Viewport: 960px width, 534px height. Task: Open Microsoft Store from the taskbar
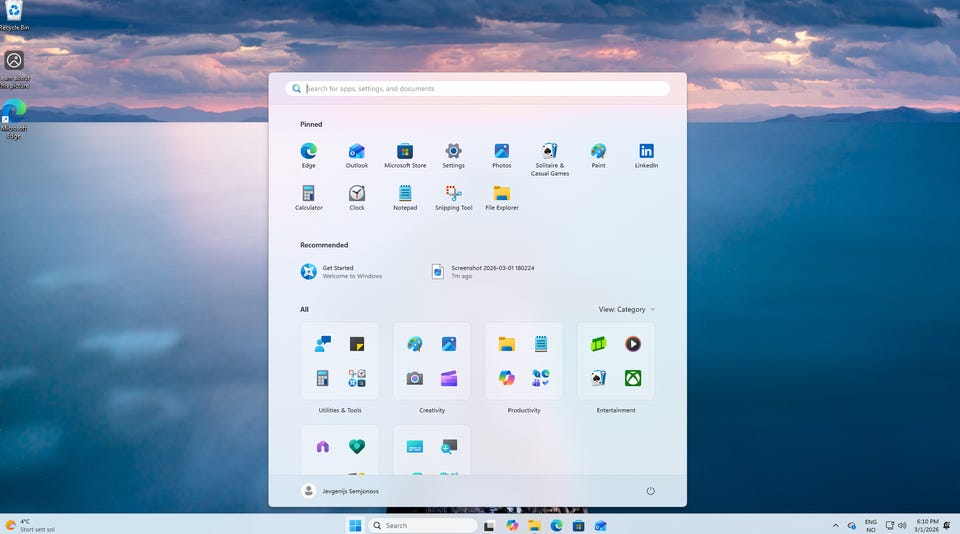click(578, 525)
